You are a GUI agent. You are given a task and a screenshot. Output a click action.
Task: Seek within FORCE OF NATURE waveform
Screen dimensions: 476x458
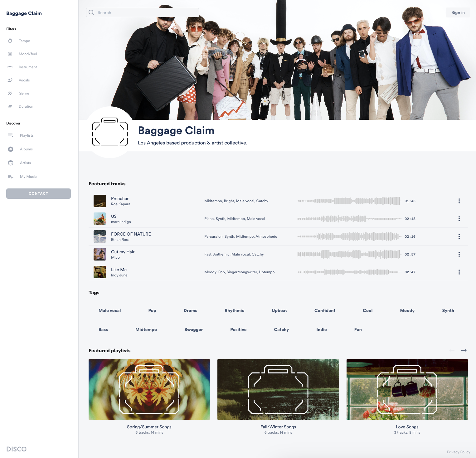coord(349,236)
